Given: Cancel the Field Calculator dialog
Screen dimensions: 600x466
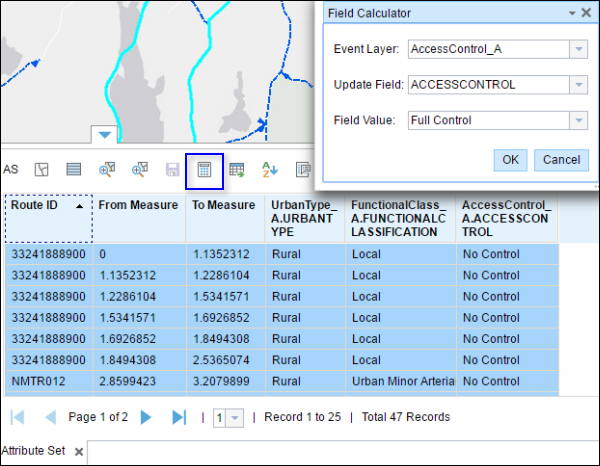Looking at the screenshot, I should 562,160.
